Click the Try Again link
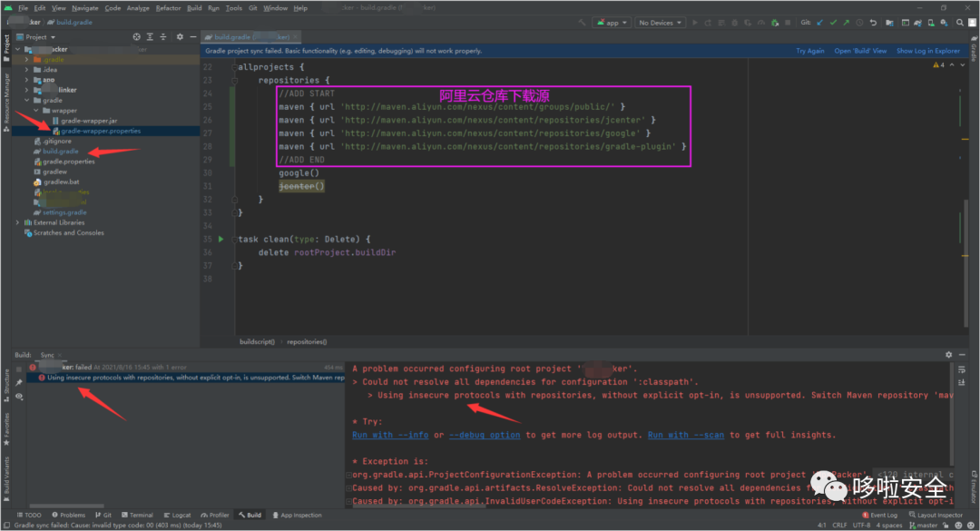 coord(810,51)
